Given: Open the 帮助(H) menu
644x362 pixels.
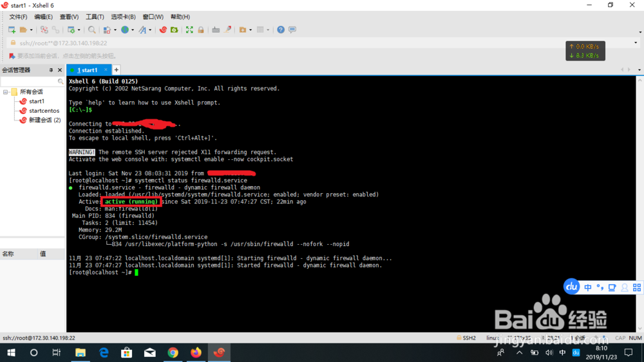Looking at the screenshot, I should [x=180, y=17].
